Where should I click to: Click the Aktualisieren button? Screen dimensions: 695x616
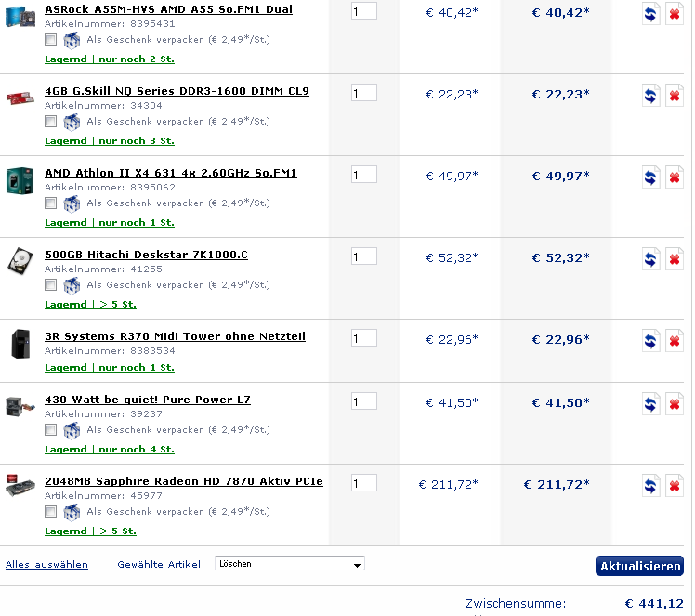click(639, 566)
